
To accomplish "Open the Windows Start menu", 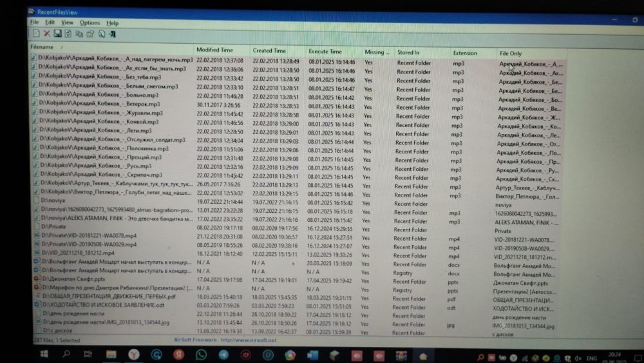I will click(44, 354).
